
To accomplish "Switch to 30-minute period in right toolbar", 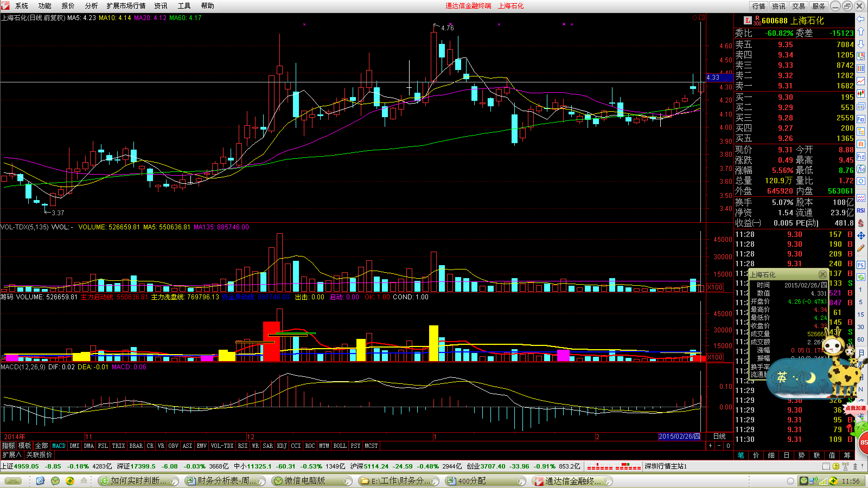I will [x=861, y=327].
